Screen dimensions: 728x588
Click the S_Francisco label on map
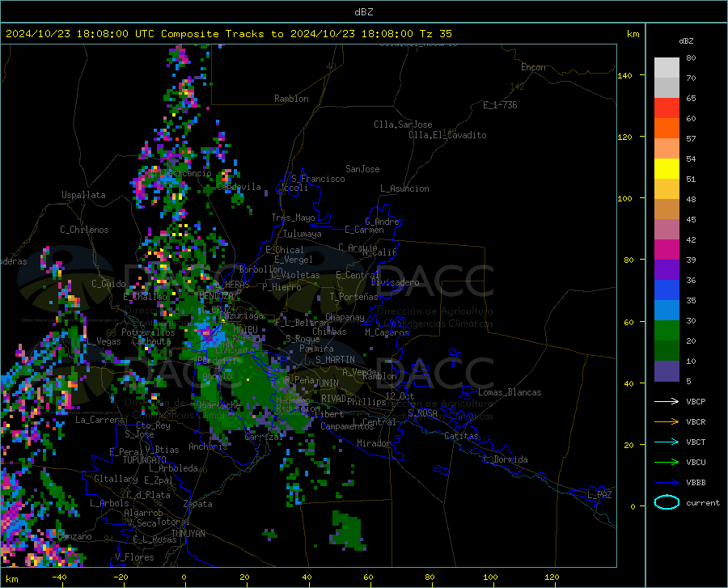click(x=318, y=179)
